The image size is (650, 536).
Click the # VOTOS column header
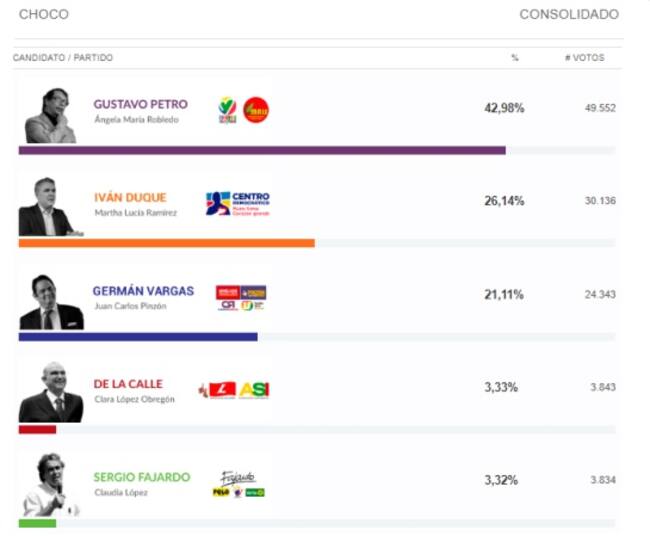pyautogui.click(x=584, y=58)
